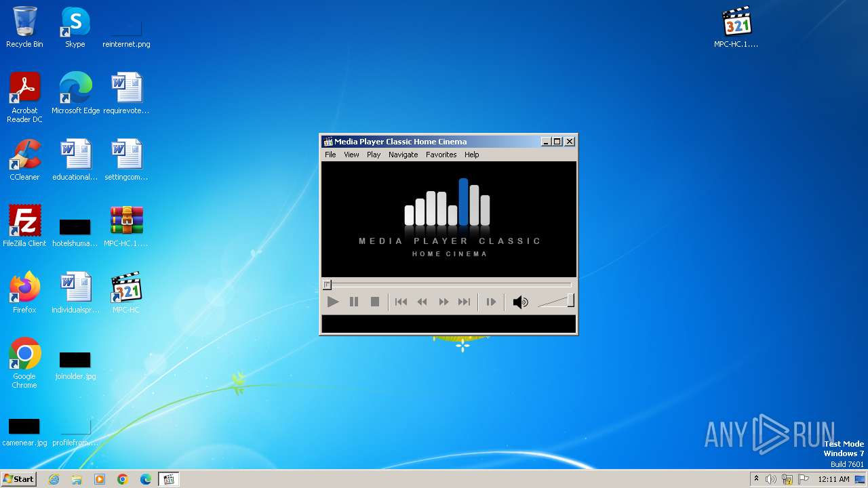The width and height of the screenshot is (868, 488).
Task: Select the Recycle Bin desktop icon
Action: pyautogui.click(x=24, y=27)
